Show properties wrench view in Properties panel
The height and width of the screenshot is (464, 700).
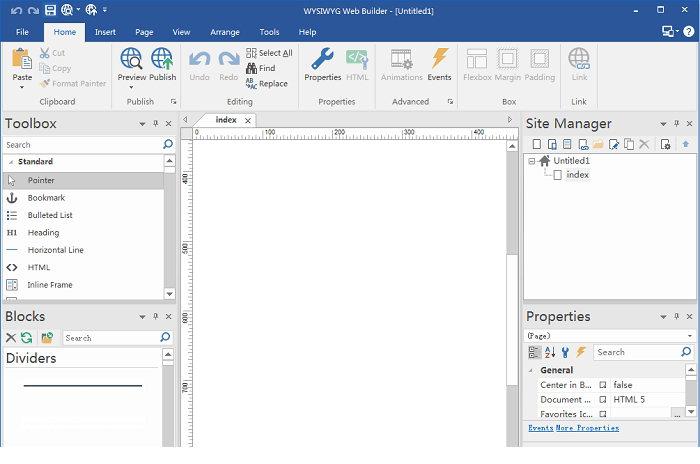click(565, 352)
